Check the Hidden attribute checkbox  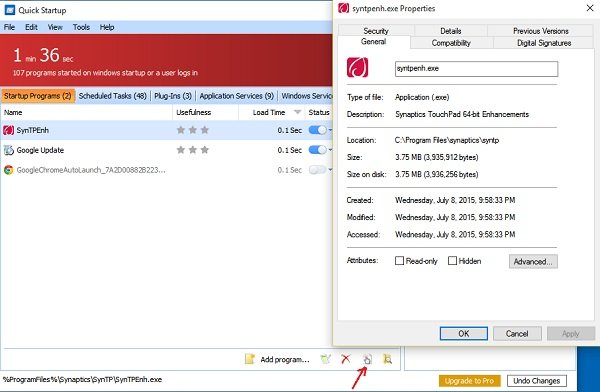point(452,261)
